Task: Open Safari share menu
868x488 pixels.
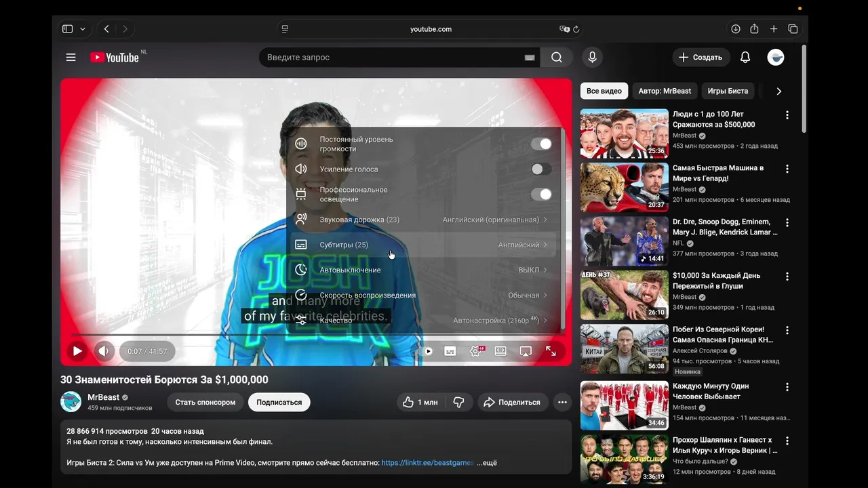Action: [x=755, y=29]
